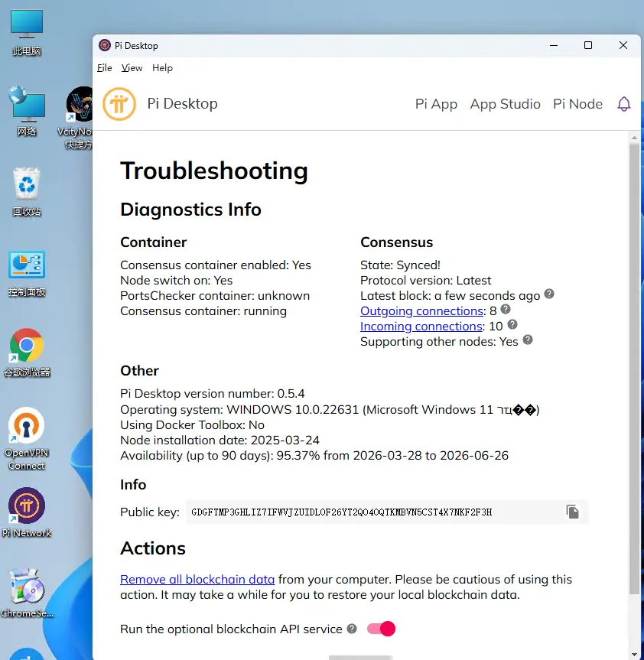Image resolution: width=644 pixels, height=660 pixels.
Task: Show help for Latest block
Action: coord(549,294)
